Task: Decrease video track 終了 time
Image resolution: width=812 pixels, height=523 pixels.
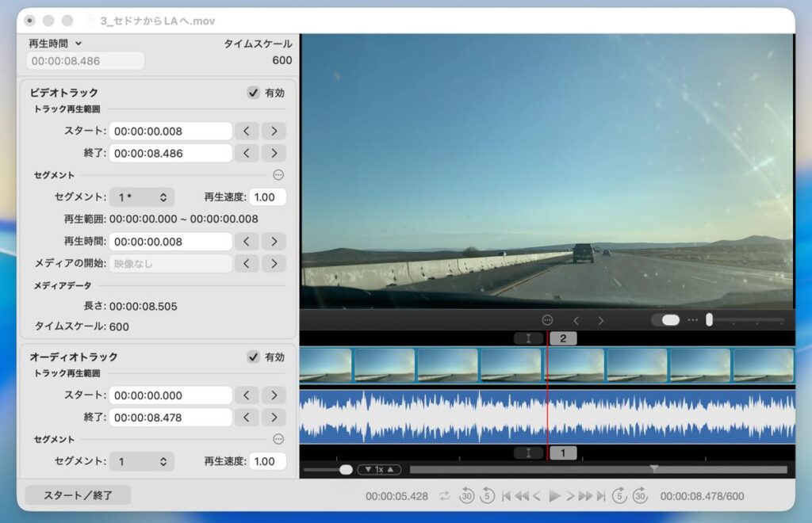Action: 247,153
